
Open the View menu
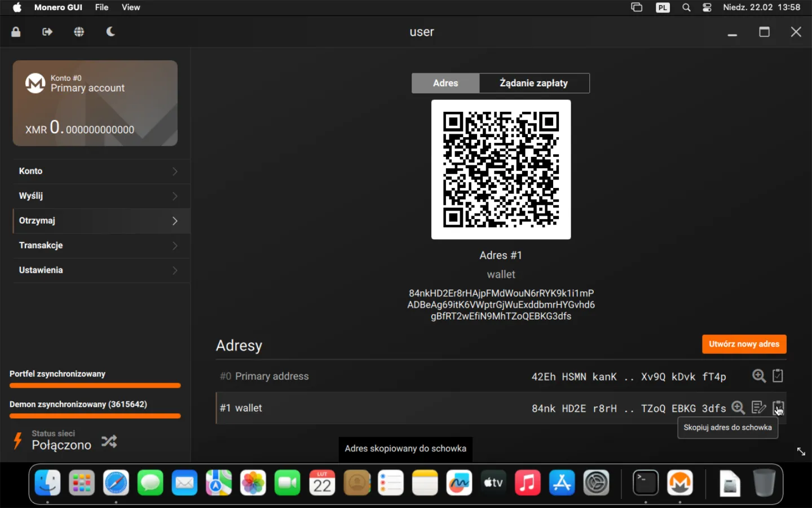point(131,7)
